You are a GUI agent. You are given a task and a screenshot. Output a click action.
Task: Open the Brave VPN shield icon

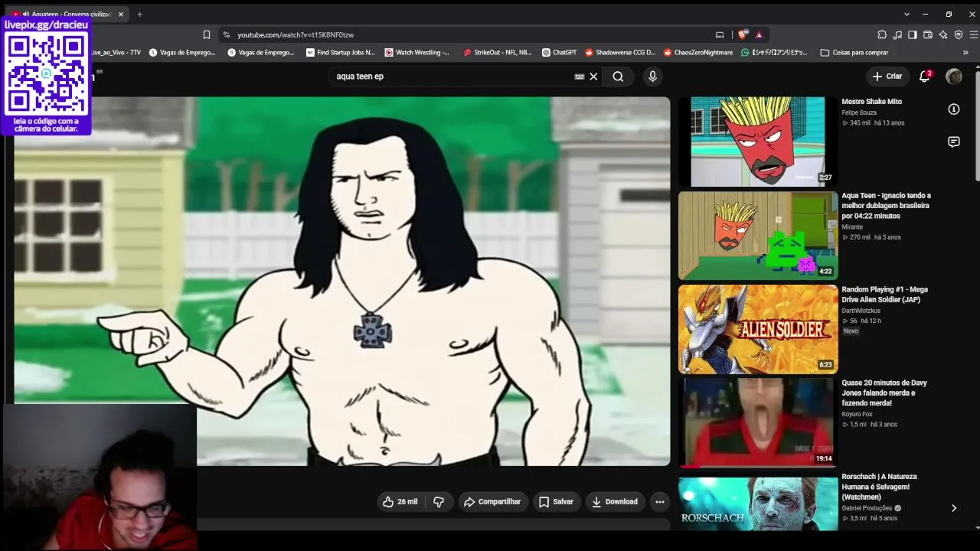click(x=959, y=34)
